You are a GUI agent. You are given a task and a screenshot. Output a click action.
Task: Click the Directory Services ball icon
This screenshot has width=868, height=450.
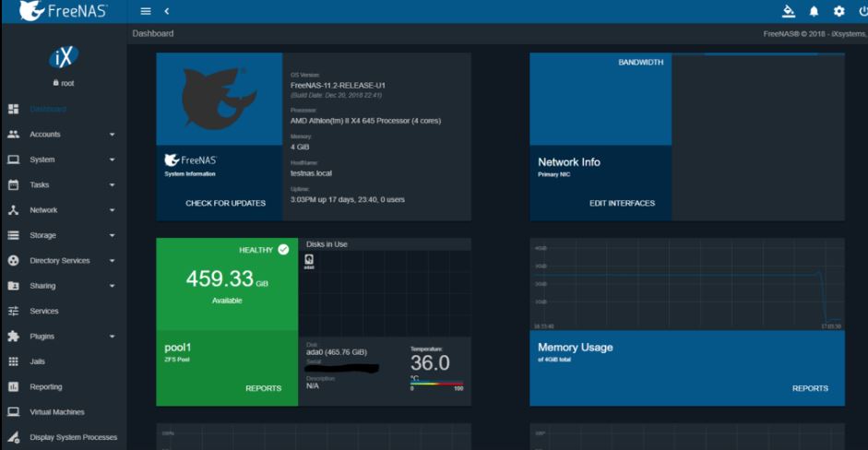13,261
